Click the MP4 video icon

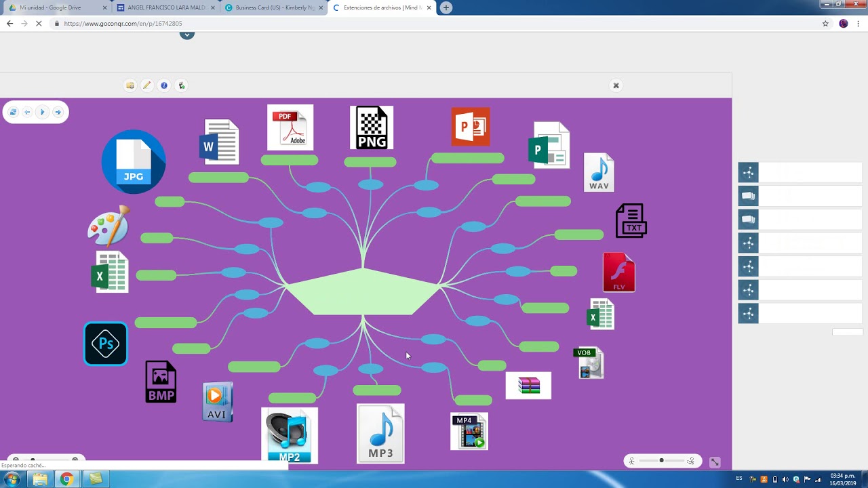tap(469, 431)
